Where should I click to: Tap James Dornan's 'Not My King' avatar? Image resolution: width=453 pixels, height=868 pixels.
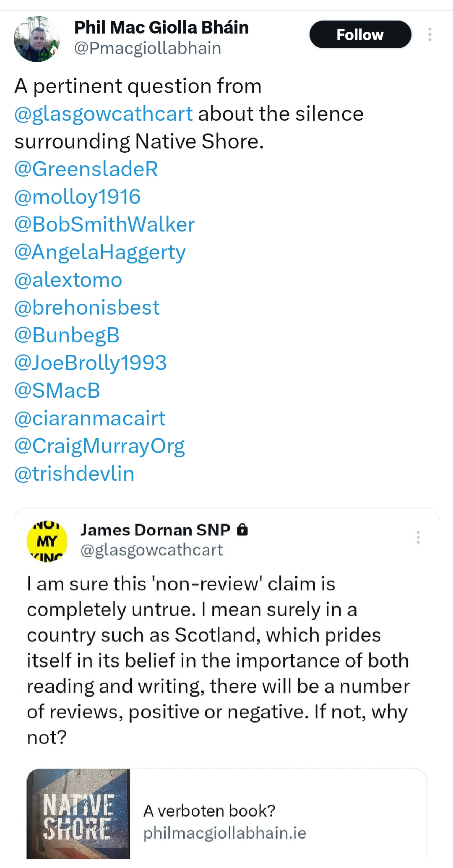coord(47,541)
